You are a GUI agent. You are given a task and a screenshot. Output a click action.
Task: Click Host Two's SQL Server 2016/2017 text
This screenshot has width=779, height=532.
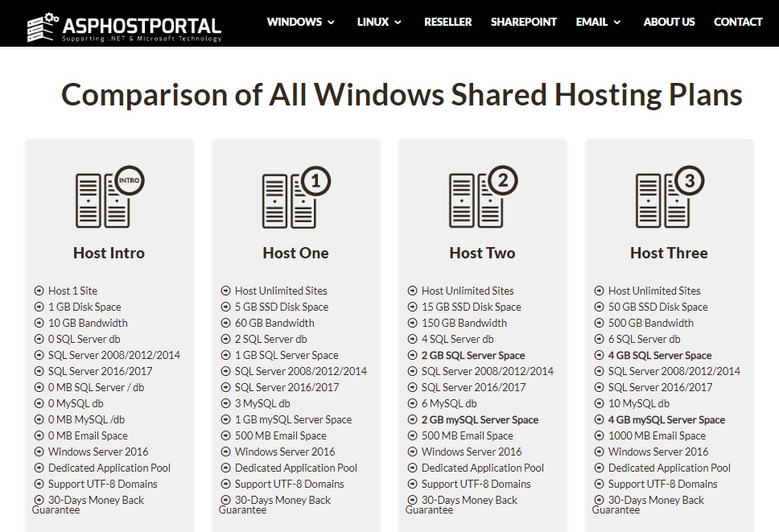point(473,387)
